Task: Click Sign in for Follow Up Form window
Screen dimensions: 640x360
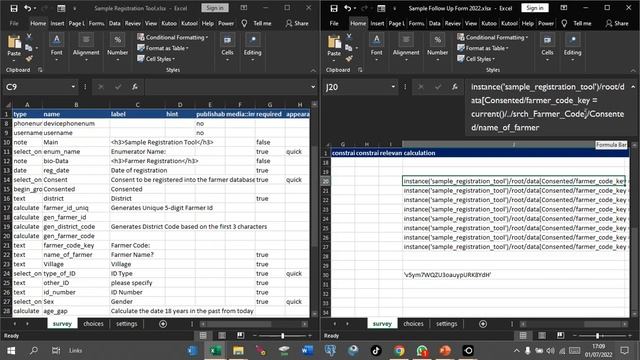Action: click(x=535, y=8)
